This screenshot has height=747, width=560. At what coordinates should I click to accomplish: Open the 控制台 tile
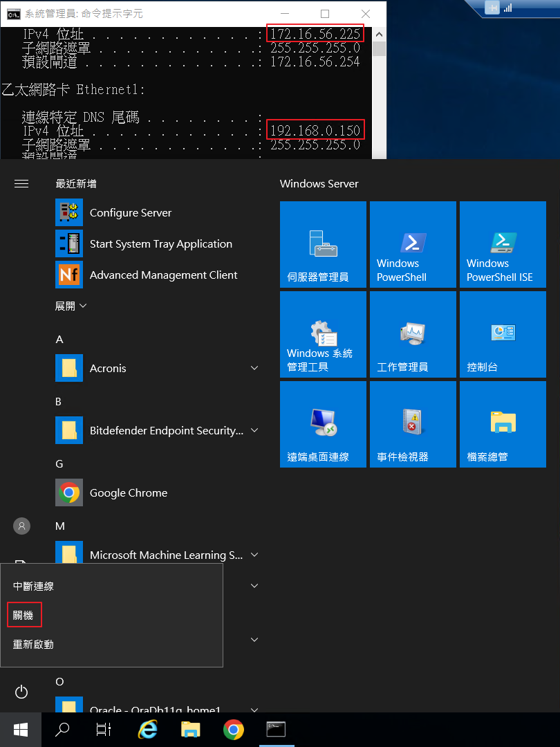pos(503,335)
